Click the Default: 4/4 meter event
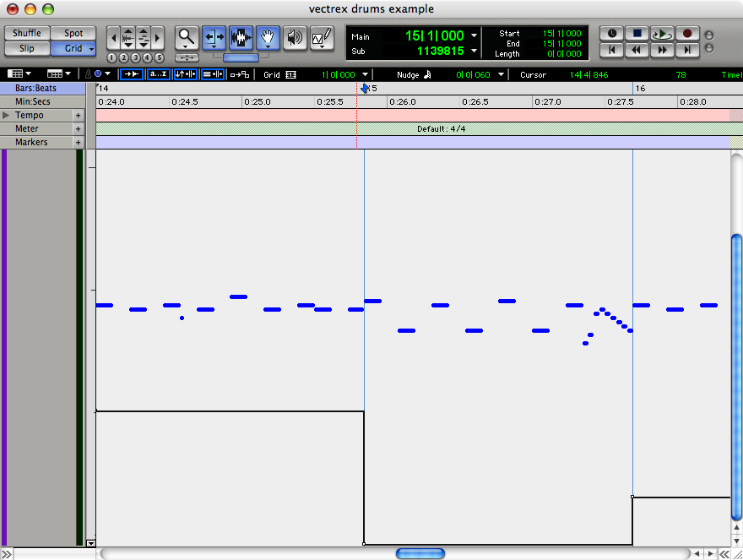 (441, 129)
